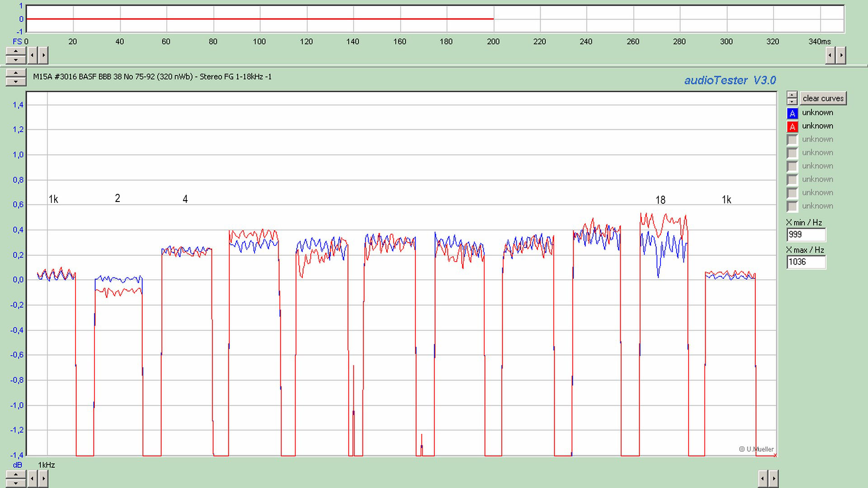Viewport: 868px width, 488px height.
Task: Click right arrow beside time graph FS axis
Action: (43, 56)
